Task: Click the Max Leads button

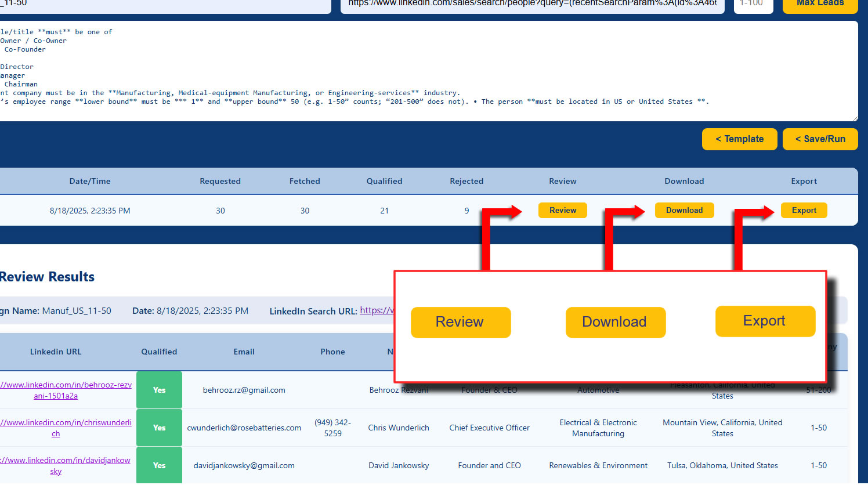Action: (x=819, y=5)
